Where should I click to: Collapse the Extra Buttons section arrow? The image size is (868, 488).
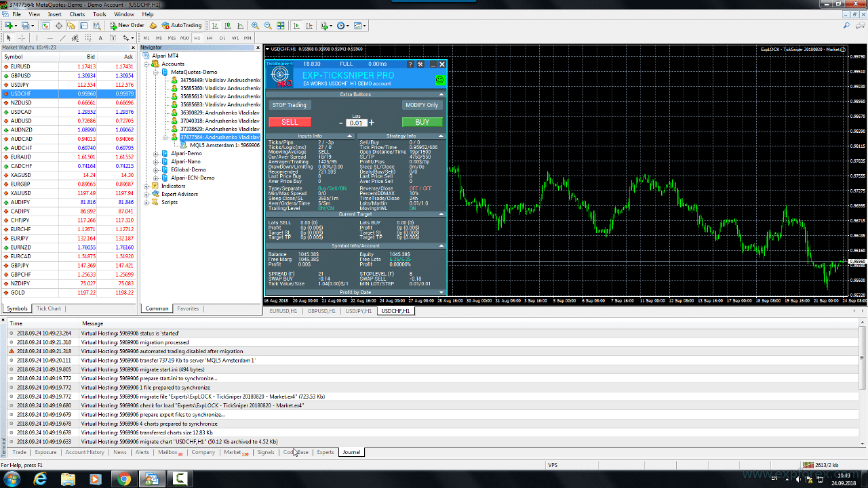coord(441,94)
